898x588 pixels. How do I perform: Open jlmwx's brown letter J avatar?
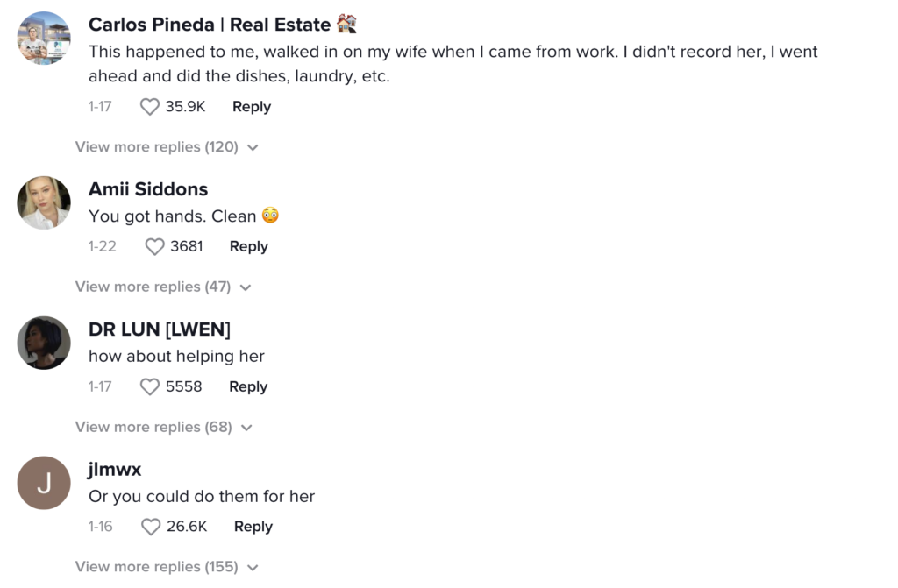click(x=44, y=483)
